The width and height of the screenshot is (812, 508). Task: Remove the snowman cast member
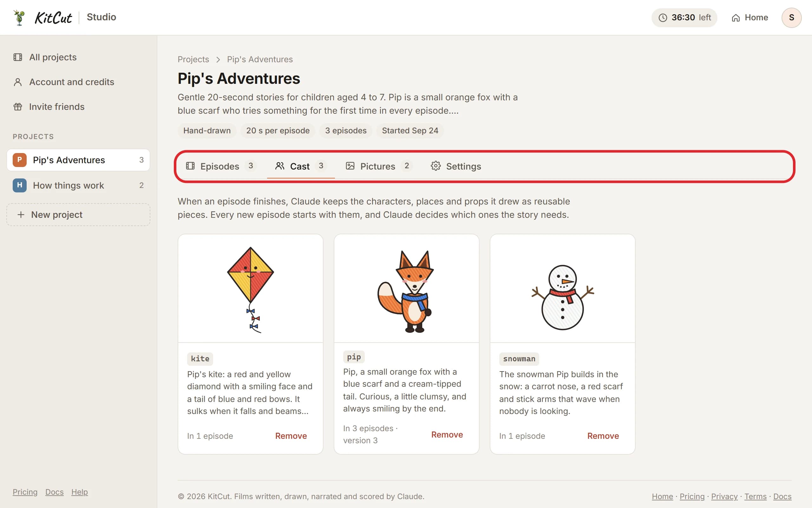[603, 436]
